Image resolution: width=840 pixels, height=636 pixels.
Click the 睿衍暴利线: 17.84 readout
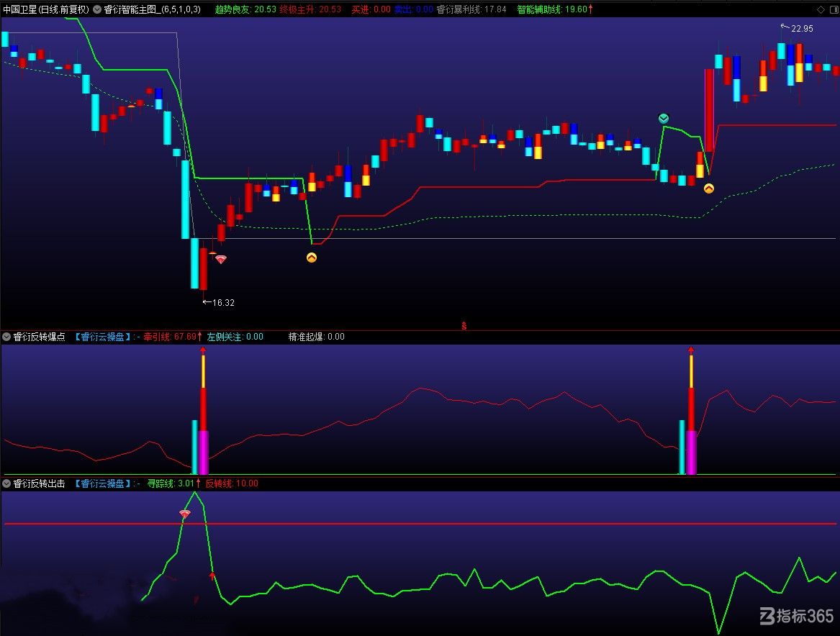(x=471, y=9)
